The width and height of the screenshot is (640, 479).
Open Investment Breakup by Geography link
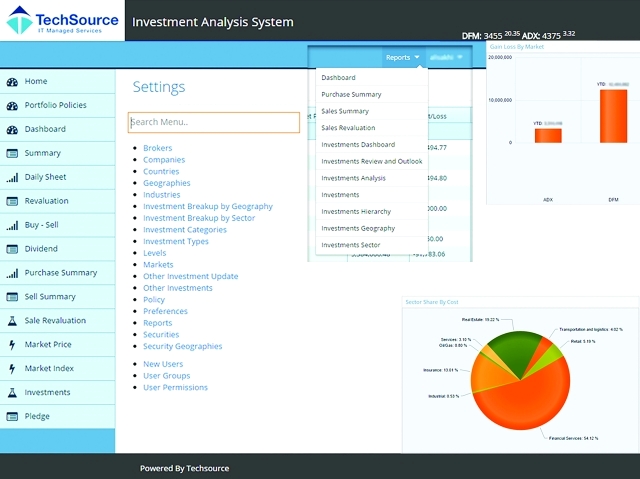(208, 206)
